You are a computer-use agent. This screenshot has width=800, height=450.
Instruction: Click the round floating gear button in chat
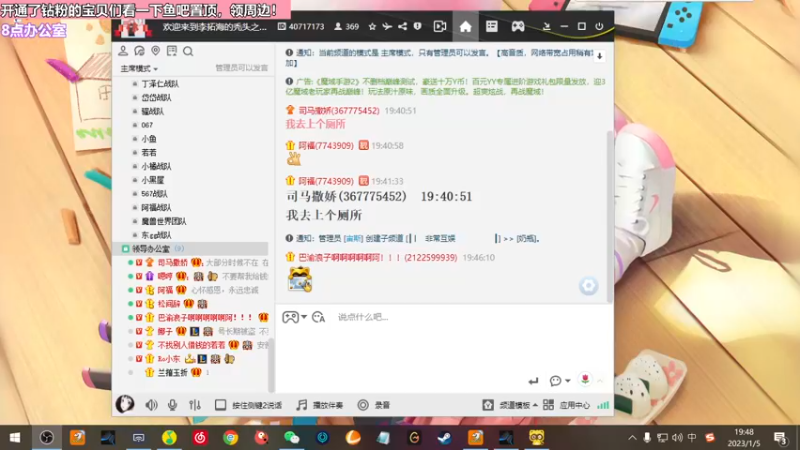coord(588,286)
